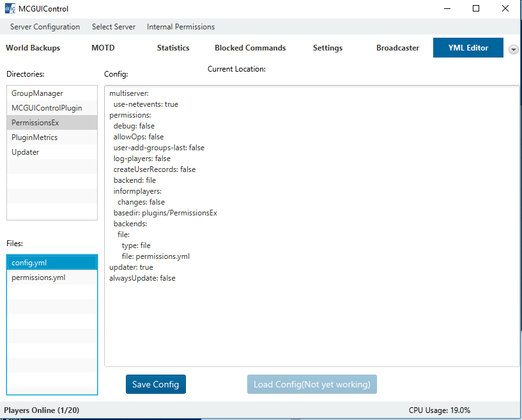Viewport: 522px width, 420px height.
Task: Click the MCGUIControl app icon in title bar
Action: click(10, 9)
